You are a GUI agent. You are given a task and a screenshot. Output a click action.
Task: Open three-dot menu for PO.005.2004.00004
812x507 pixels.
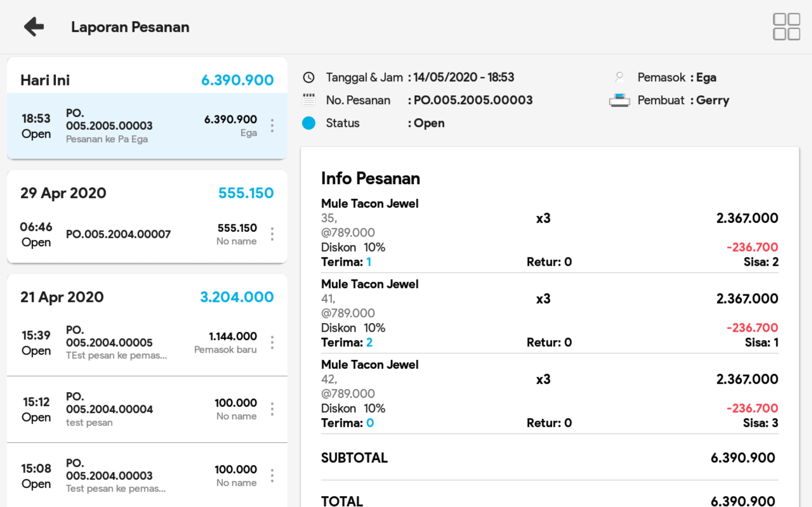272,409
